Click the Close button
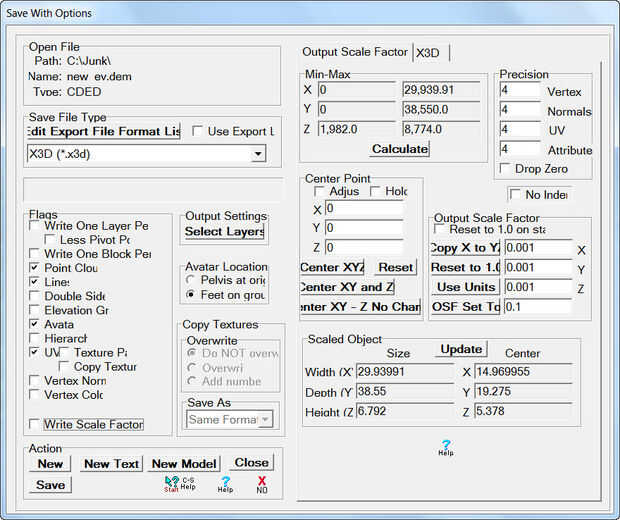This screenshot has width=620, height=520. coord(251,463)
